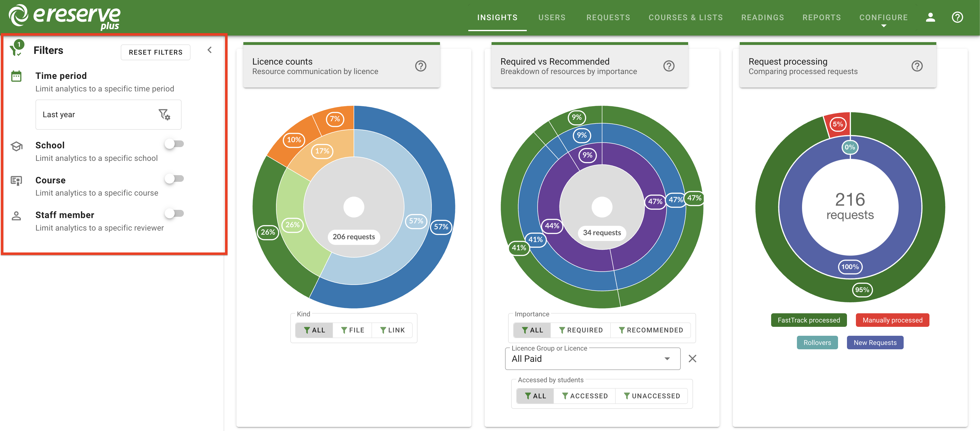Enable the Course filter toggle
This screenshot has height=431, width=980.
pyautogui.click(x=175, y=178)
